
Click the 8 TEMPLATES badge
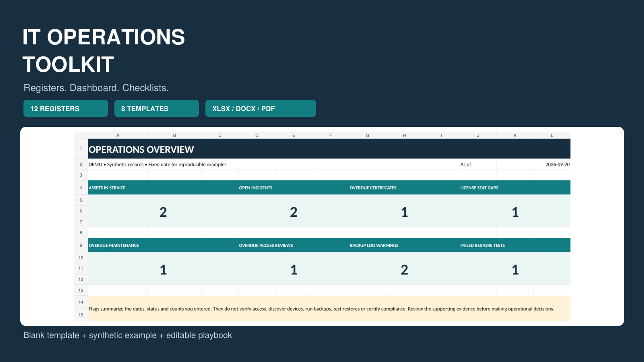coord(156,108)
